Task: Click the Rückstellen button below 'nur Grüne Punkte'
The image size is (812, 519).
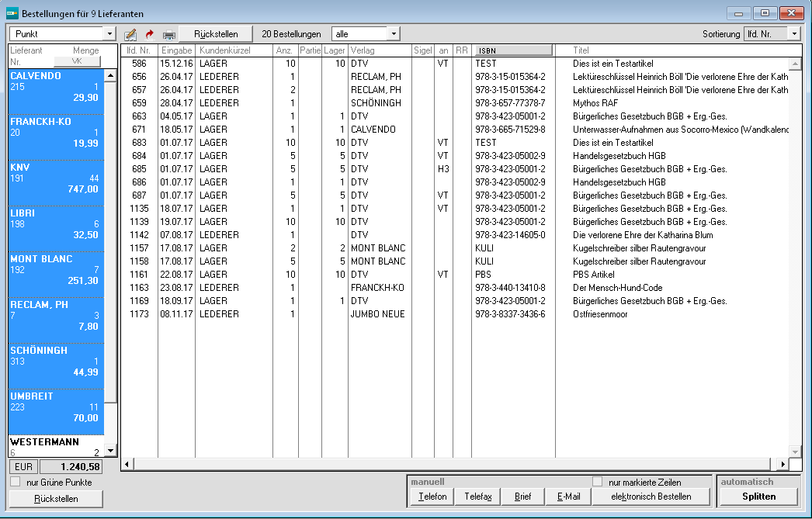Action: 56,499
